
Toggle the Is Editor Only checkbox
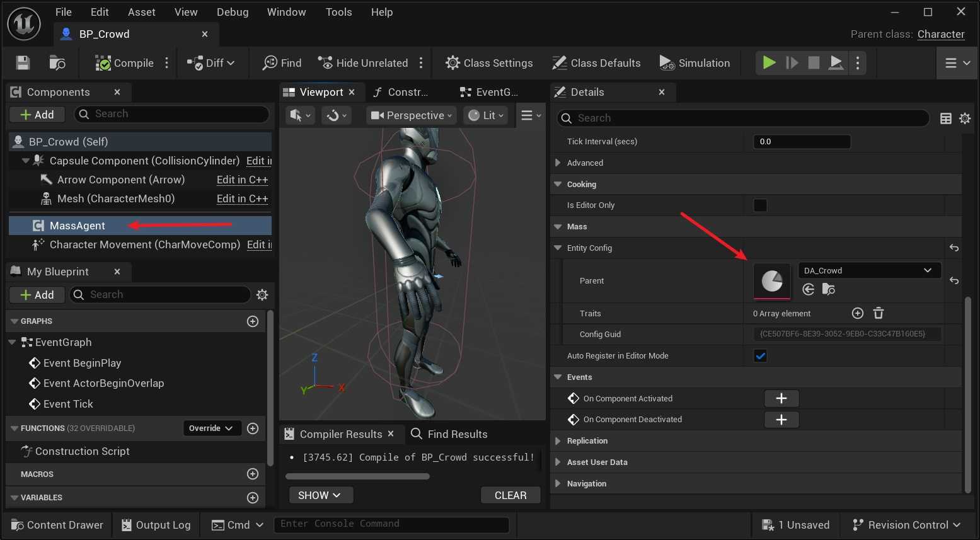pos(760,205)
